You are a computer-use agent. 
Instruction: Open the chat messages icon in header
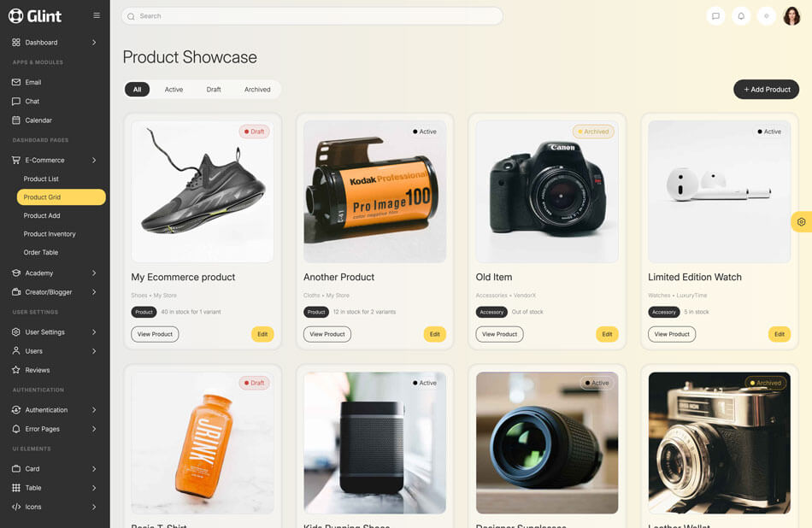point(715,16)
